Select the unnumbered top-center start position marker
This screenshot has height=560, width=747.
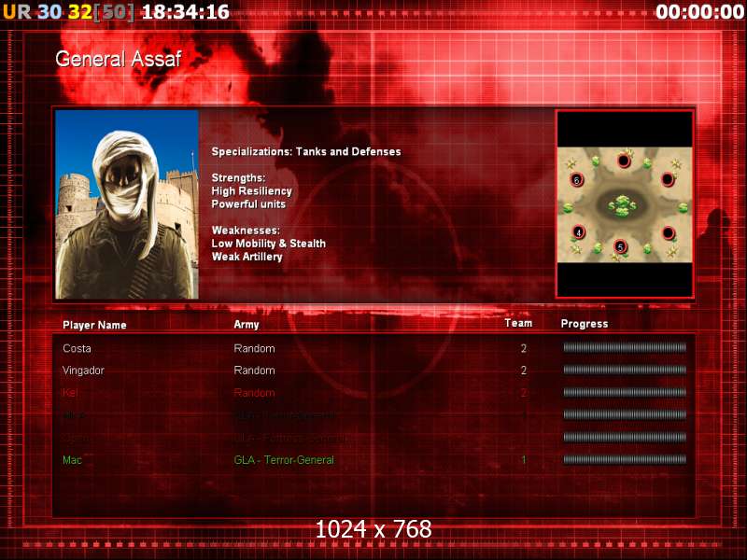point(624,161)
